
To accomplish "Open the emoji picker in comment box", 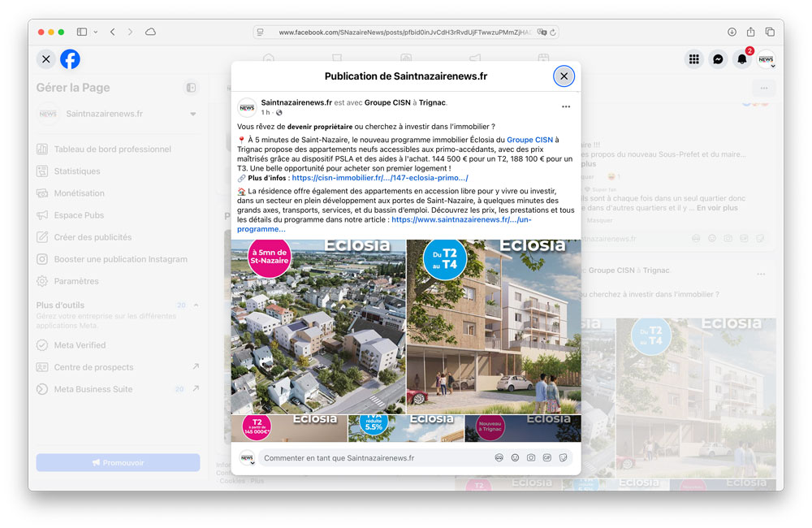I will click(x=515, y=458).
